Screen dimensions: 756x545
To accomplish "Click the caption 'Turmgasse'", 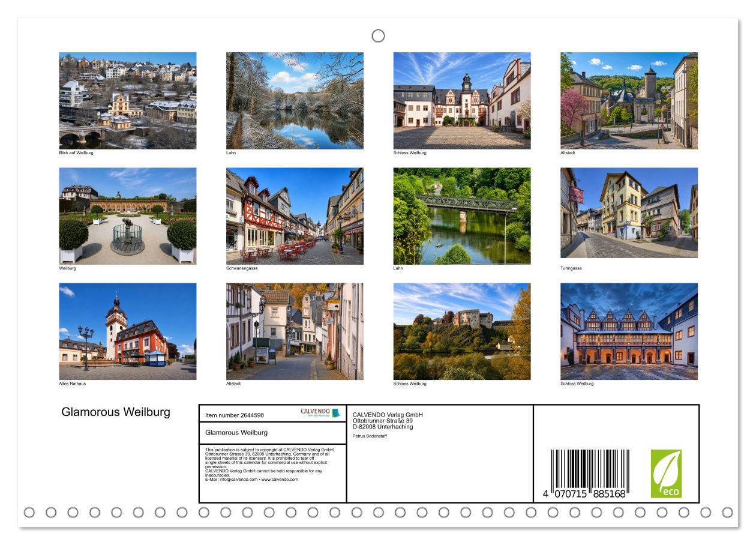I will (x=571, y=268).
